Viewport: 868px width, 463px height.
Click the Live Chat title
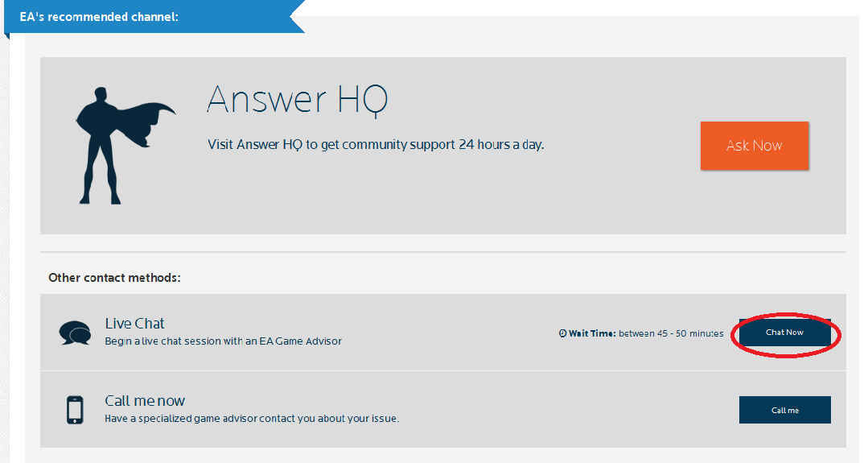pyautogui.click(x=134, y=324)
